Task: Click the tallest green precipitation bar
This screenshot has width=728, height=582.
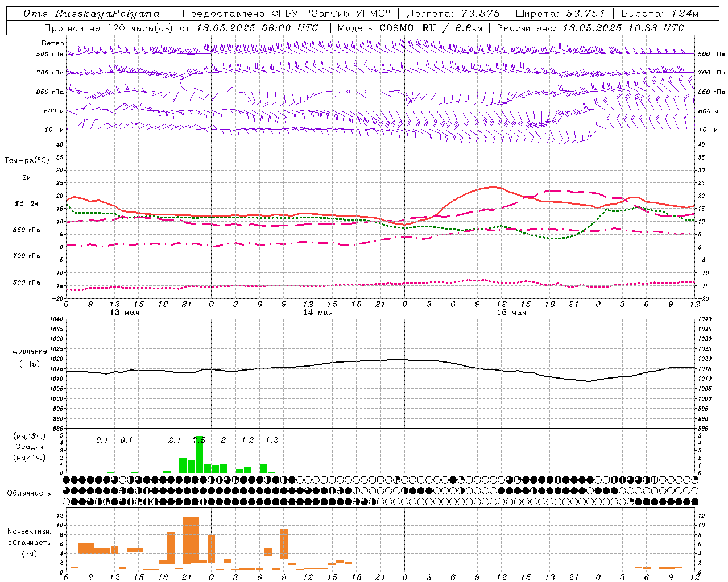Action: (x=199, y=455)
